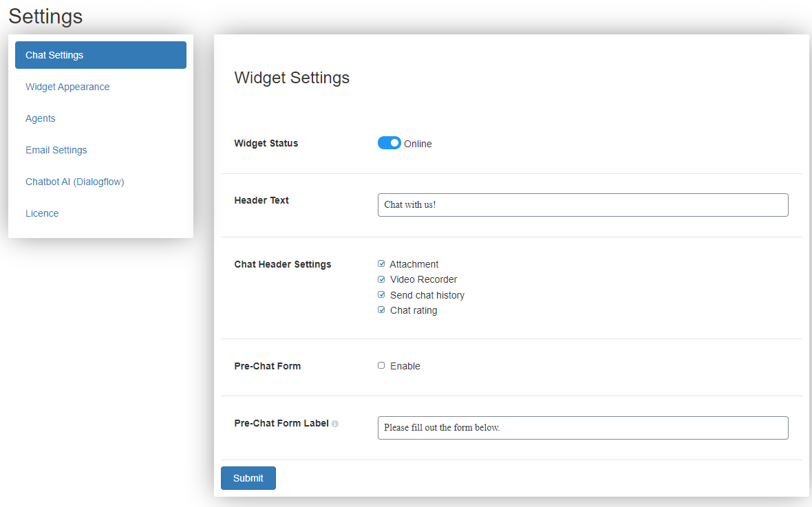Uncheck the Attachment checkbox
The image size is (812, 507).
pos(381,263)
